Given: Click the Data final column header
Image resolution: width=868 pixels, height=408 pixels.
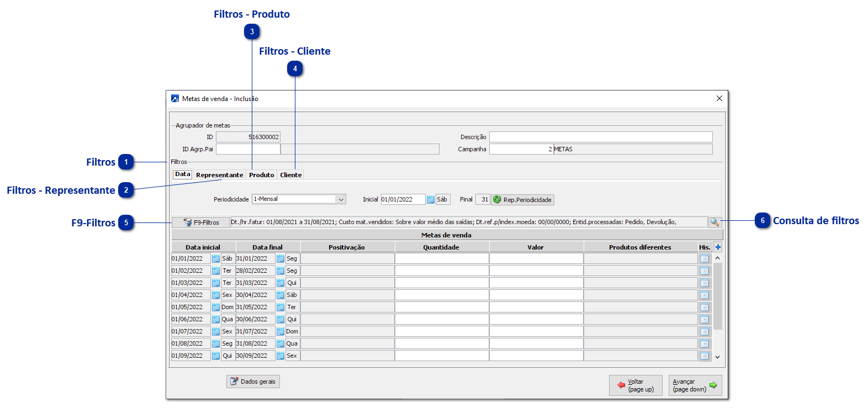Looking at the screenshot, I should point(268,247).
